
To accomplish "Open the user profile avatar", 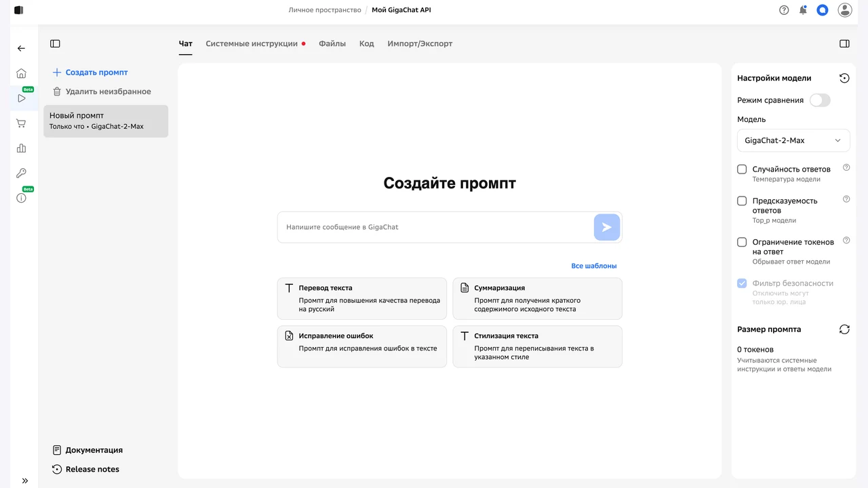I will click(845, 10).
